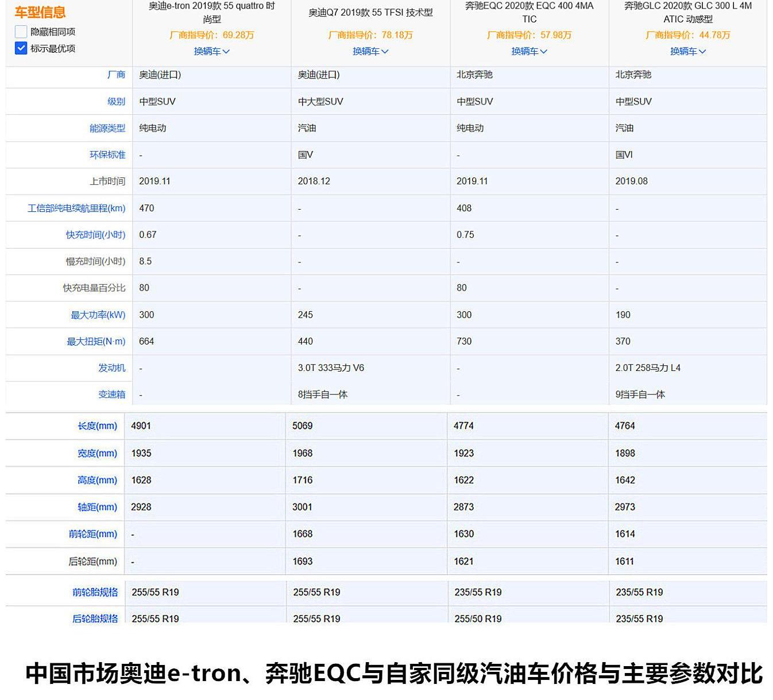Screen dimensions: 773x700
Task: Open 换辆车 dropdown under 奔驰GLC
Action: click(688, 51)
